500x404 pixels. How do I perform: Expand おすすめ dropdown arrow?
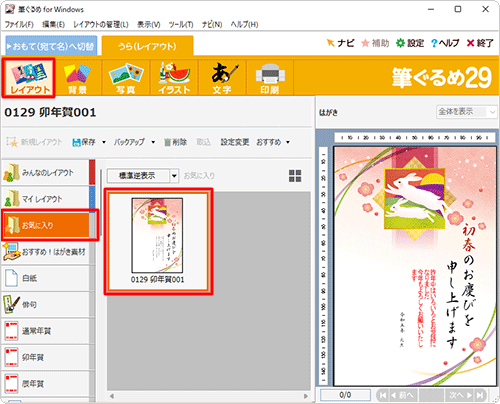pyautogui.click(x=288, y=142)
